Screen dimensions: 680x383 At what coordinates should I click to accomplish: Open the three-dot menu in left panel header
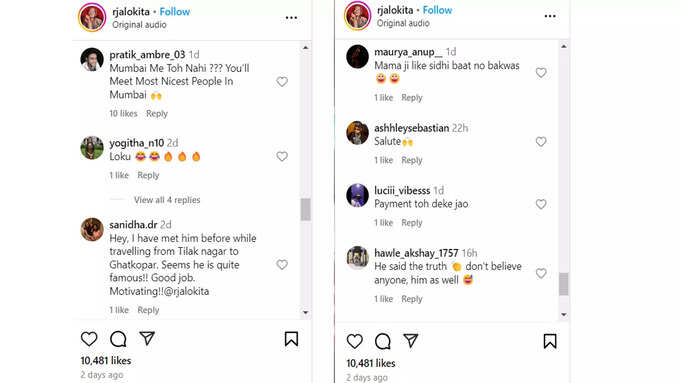[x=291, y=18]
